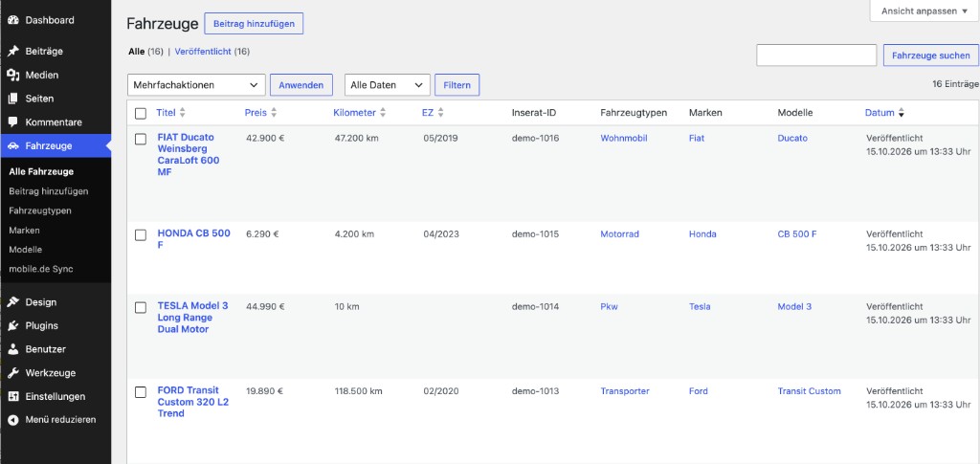Click the Motorrad vehicle type link

[619, 234]
